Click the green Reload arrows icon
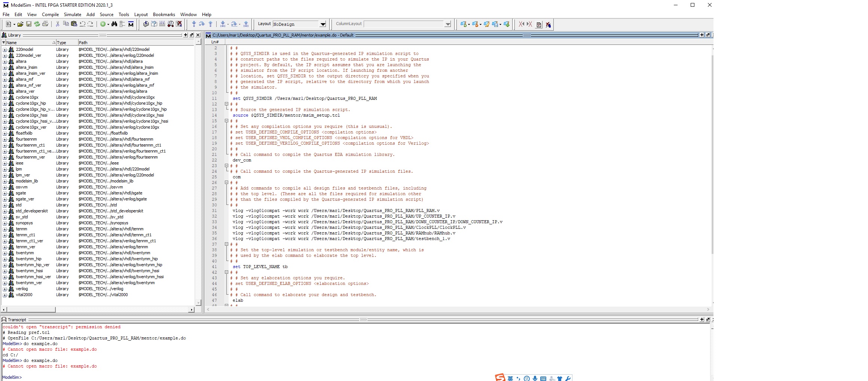The image size is (868, 381). (37, 24)
